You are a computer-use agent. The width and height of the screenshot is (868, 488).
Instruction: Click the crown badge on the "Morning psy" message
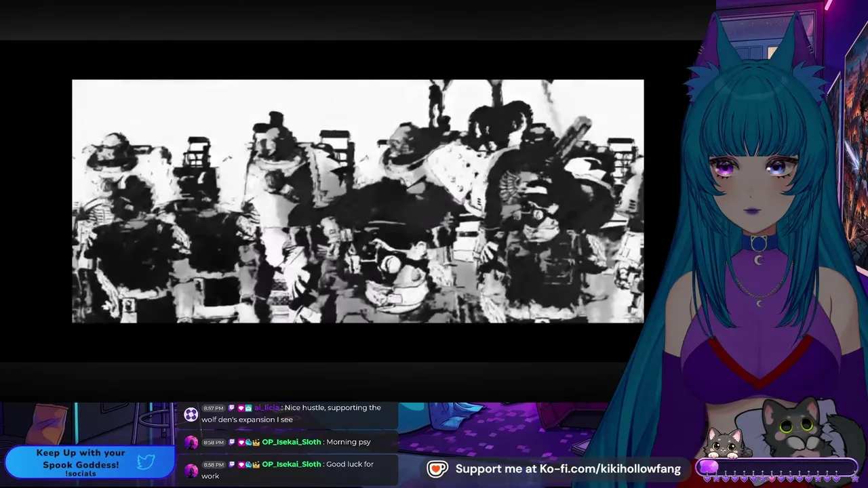256,443
